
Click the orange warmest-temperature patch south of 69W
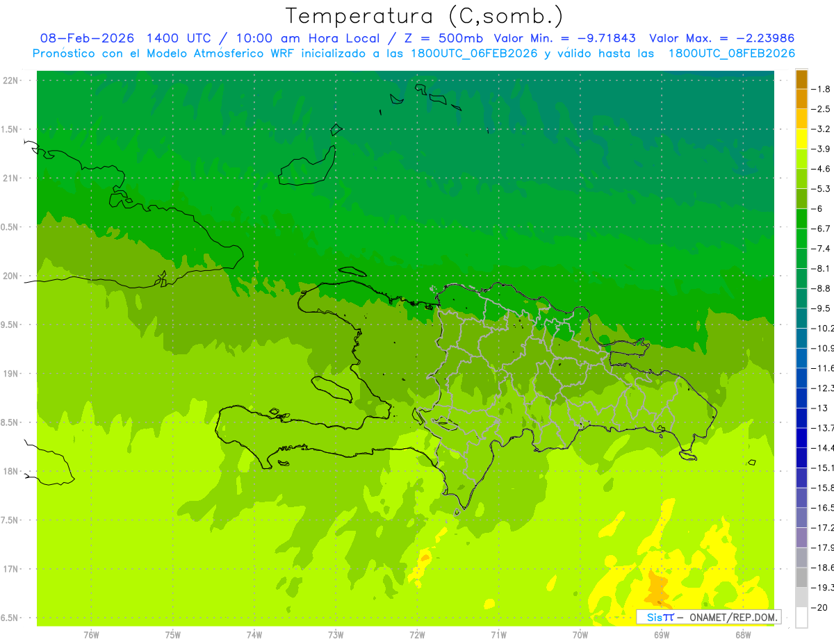pyautogui.click(x=656, y=588)
